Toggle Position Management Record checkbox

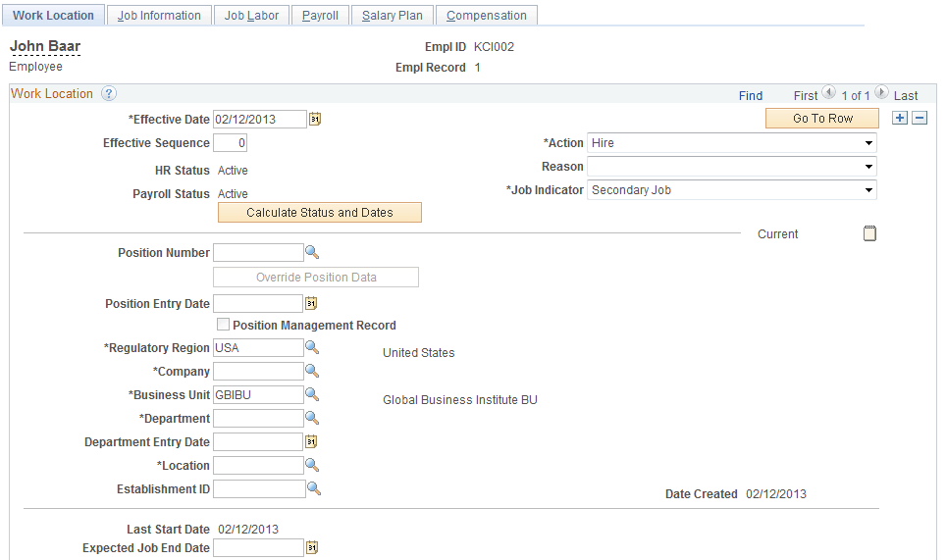pos(223,325)
